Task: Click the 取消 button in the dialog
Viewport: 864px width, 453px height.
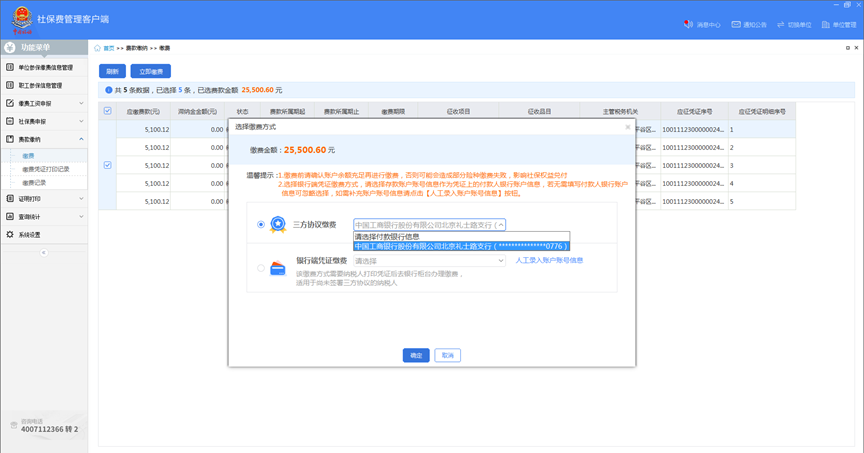Action: pos(447,355)
